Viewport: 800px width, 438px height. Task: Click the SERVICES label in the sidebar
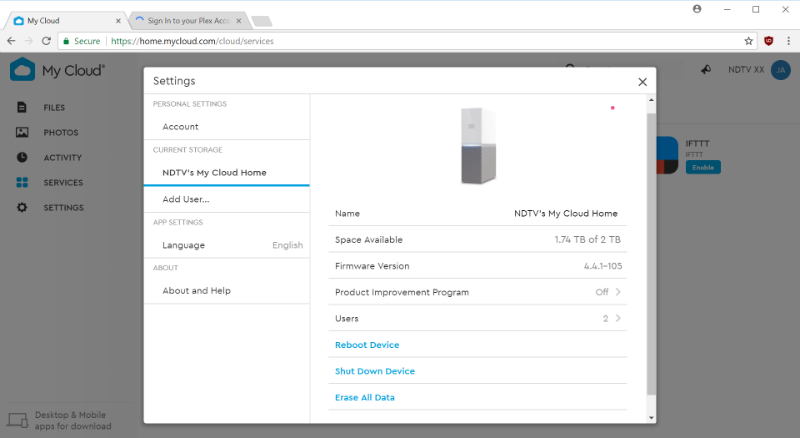pos(63,183)
